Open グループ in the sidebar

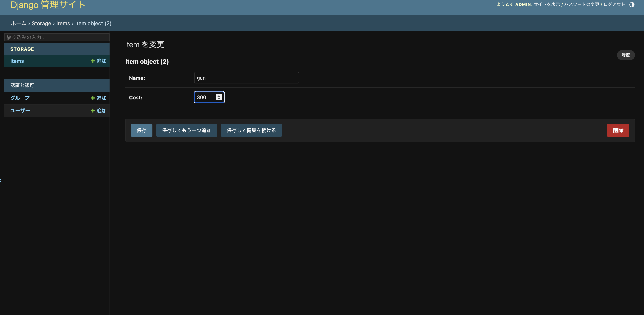point(20,98)
